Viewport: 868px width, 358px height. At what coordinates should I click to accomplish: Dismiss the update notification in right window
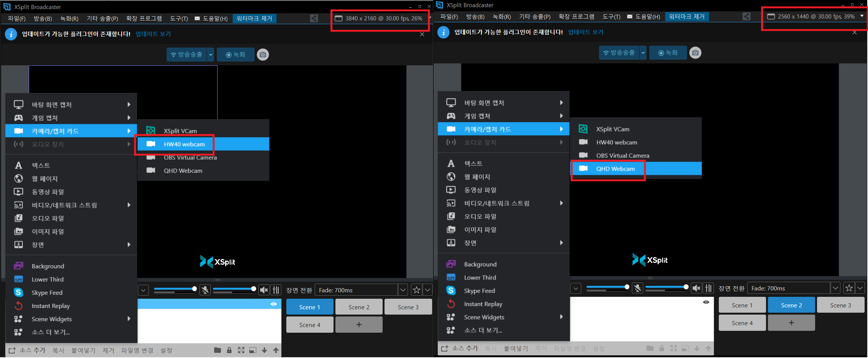click(854, 32)
